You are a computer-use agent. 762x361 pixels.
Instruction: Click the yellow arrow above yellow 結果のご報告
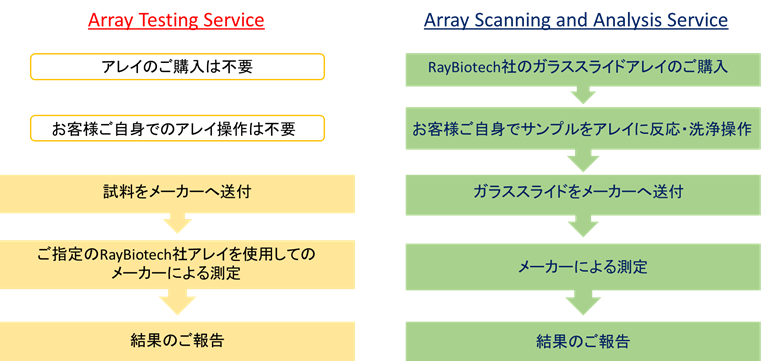177,301
